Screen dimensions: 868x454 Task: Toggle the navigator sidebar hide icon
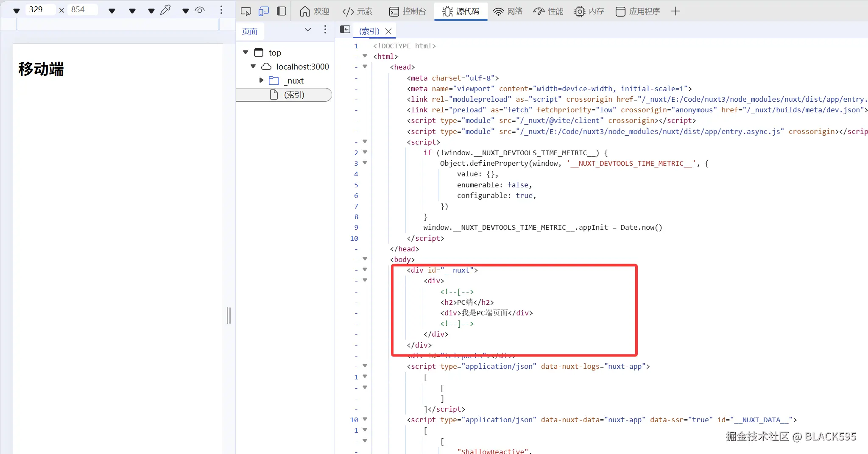point(345,29)
